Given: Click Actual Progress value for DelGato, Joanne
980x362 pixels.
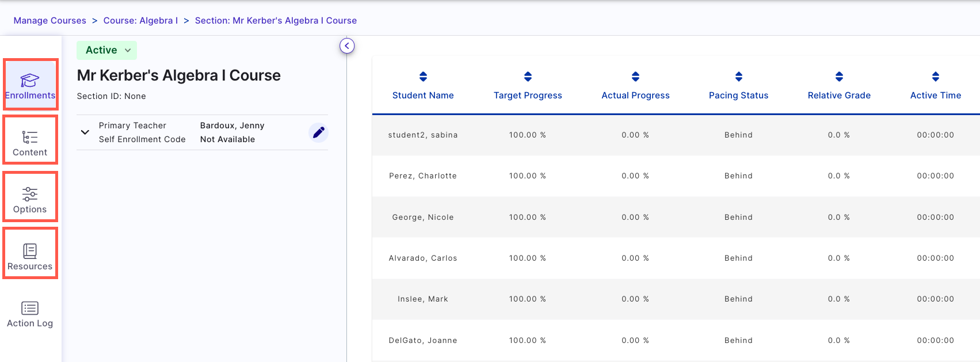Looking at the screenshot, I should point(635,341).
